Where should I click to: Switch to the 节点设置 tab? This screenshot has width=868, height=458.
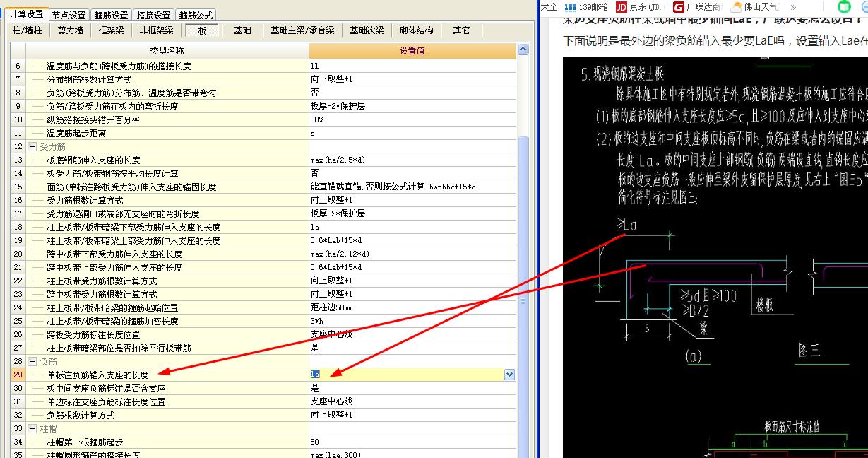click(69, 15)
